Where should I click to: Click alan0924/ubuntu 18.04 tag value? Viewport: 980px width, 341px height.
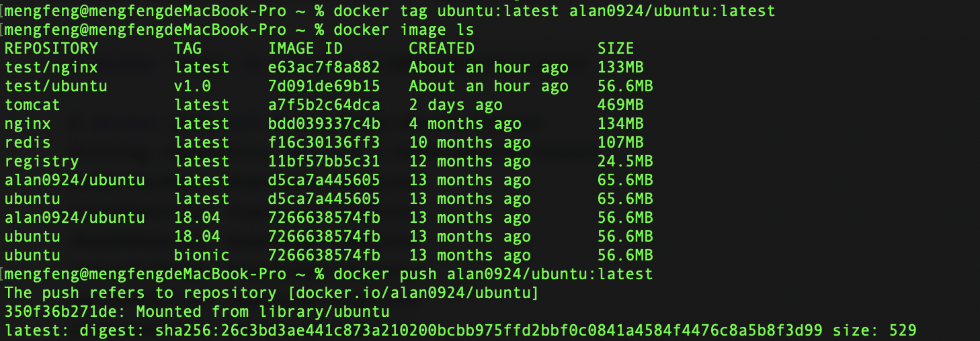point(197,217)
